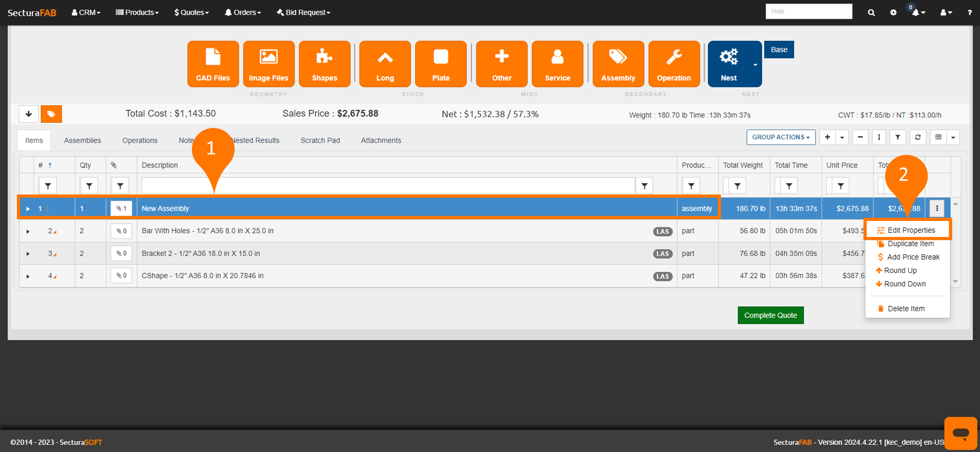The height and width of the screenshot is (452, 980).
Task: Open the Quotes menu in navbar
Action: click(191, 12)
